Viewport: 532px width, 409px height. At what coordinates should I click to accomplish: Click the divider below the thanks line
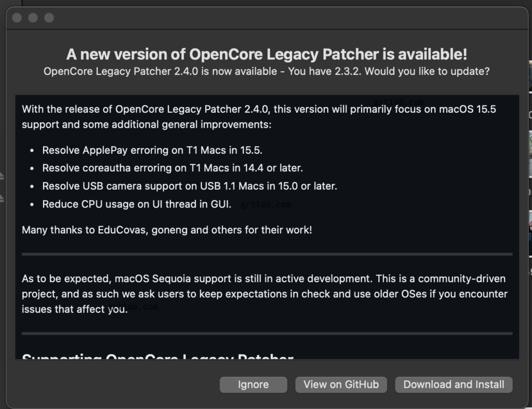(x=267, y=254)
